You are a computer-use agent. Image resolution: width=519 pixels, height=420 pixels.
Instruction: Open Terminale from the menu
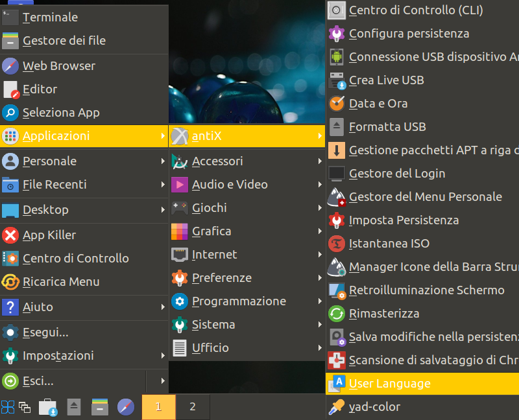[x=84, y=17]
